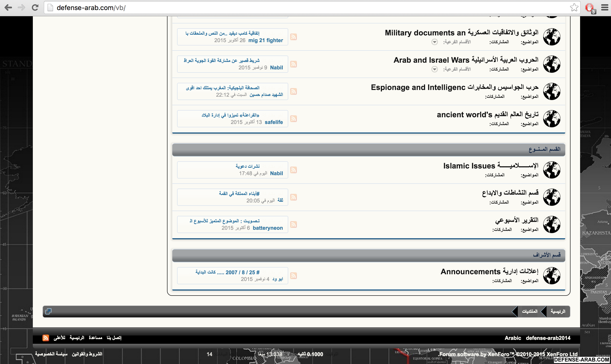Expand subforums of Military documents forum

434,42
